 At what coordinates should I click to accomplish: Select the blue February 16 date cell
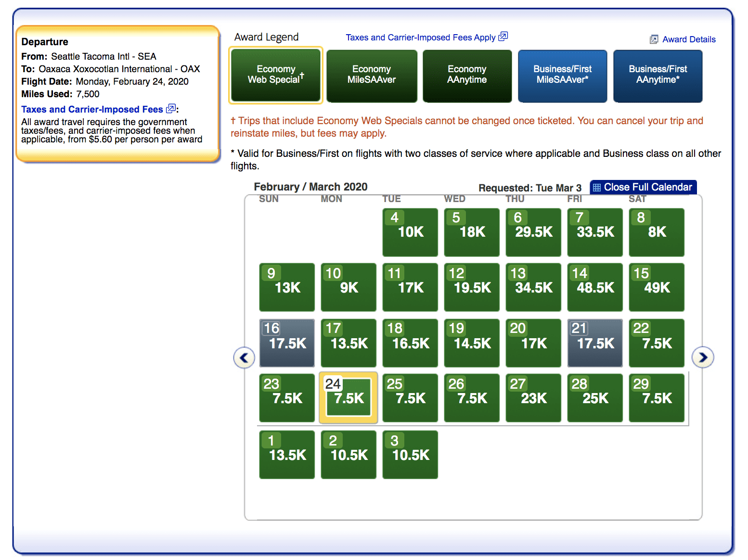[287, 343]
